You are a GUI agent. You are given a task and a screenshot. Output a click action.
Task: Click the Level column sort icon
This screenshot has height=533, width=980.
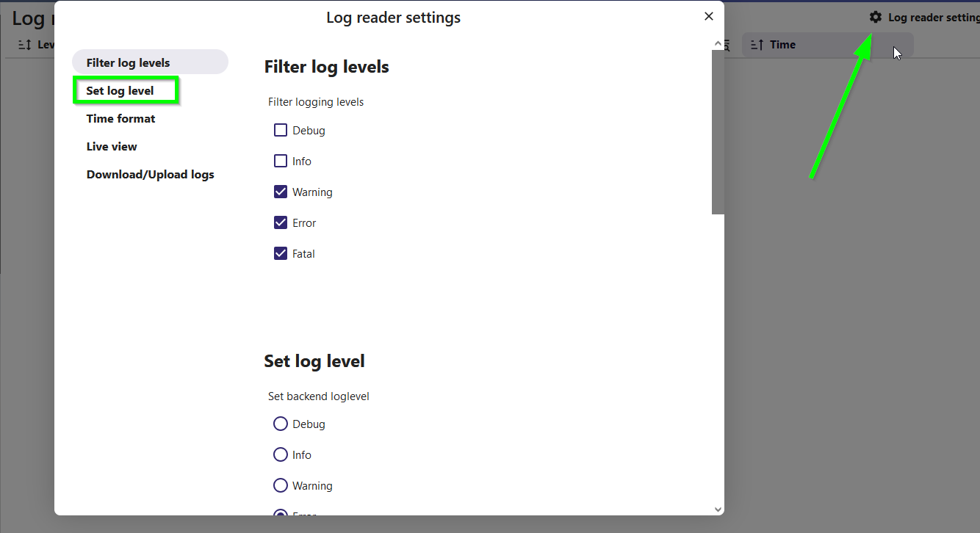[24, 45]
